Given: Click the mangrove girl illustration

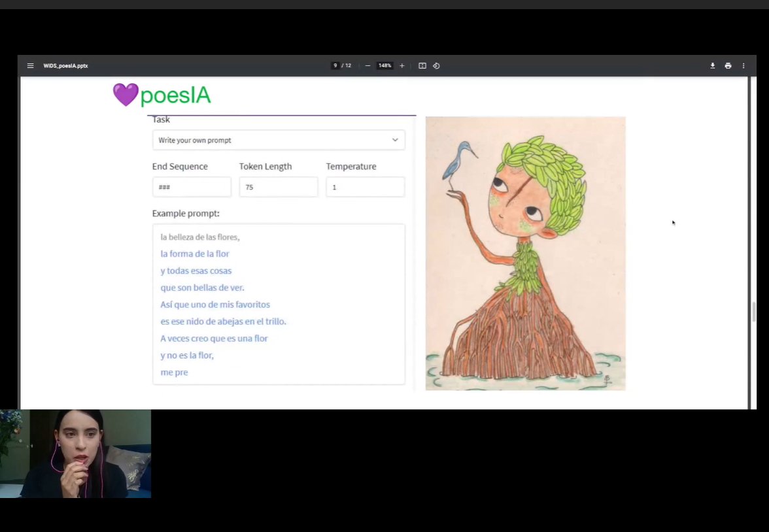Looking at the screenshot, I should point(525,254).
